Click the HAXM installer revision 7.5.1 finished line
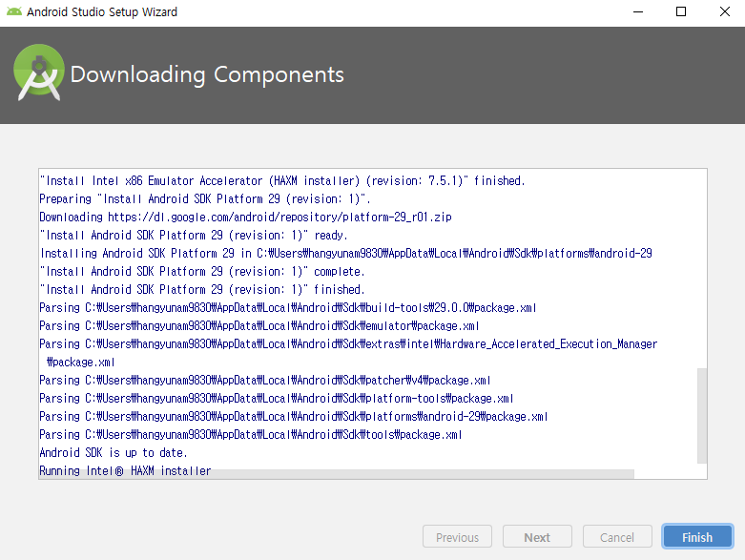The height and width of the screenshot is (560, 745). pyautogui.click(x=282, y=181)
